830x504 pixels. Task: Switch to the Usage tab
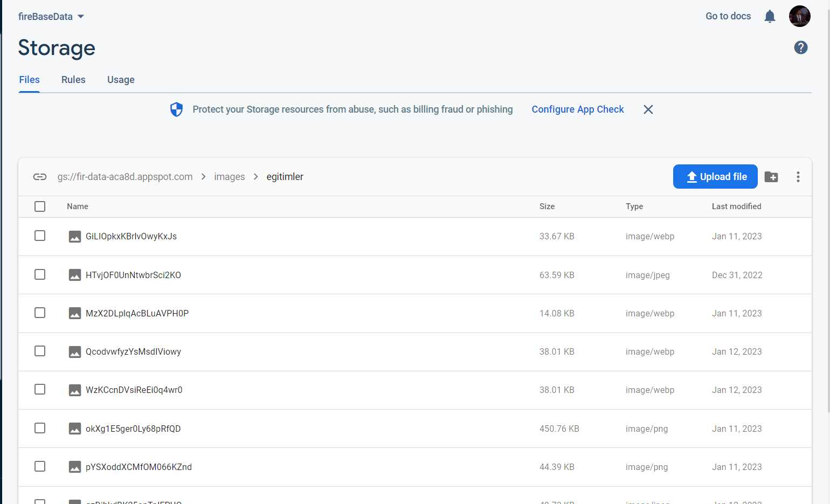pyautogui.click(x=121, y=80)
